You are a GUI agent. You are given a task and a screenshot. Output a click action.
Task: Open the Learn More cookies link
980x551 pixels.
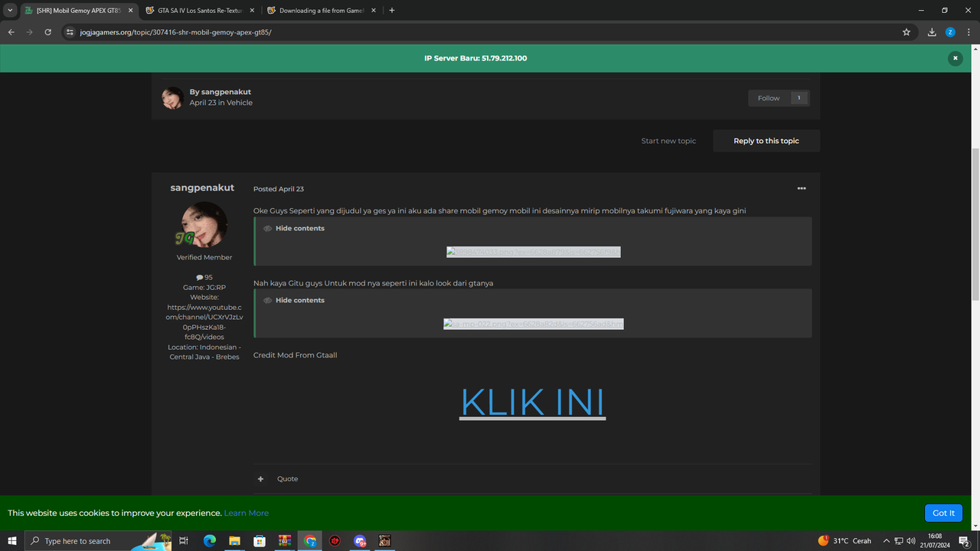247,513
